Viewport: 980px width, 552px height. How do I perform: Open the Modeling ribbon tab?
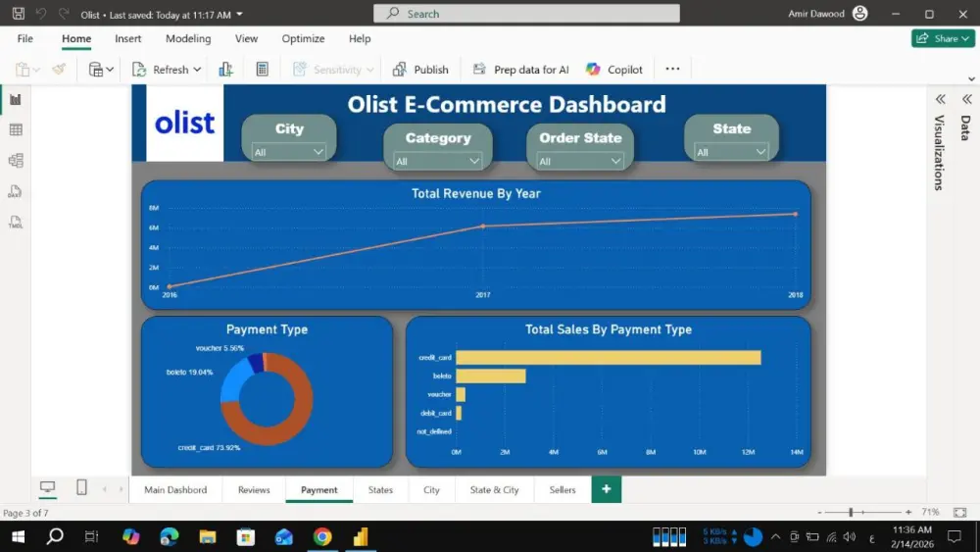pos(188,38)
